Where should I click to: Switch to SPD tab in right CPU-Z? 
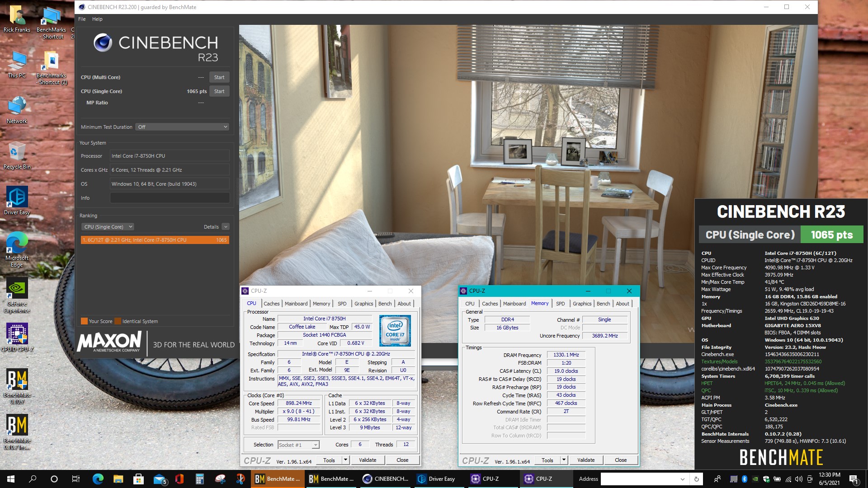(561, 304)
